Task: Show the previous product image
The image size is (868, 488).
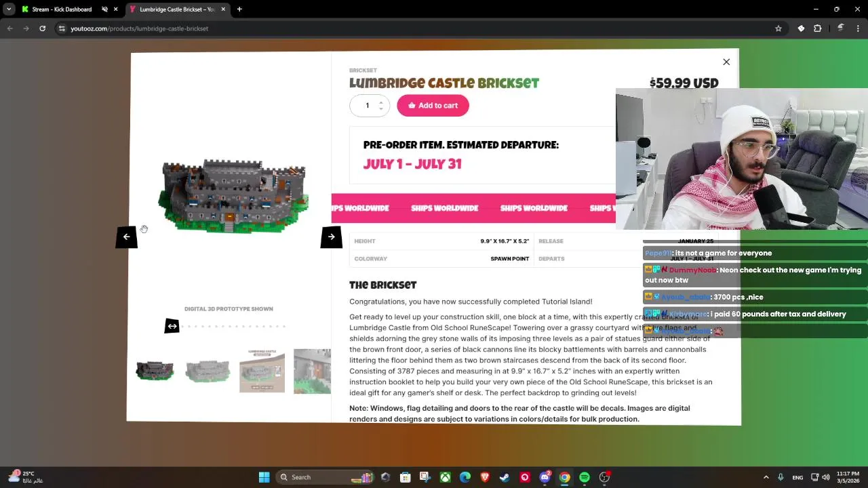Action: [x=126, y=237]
